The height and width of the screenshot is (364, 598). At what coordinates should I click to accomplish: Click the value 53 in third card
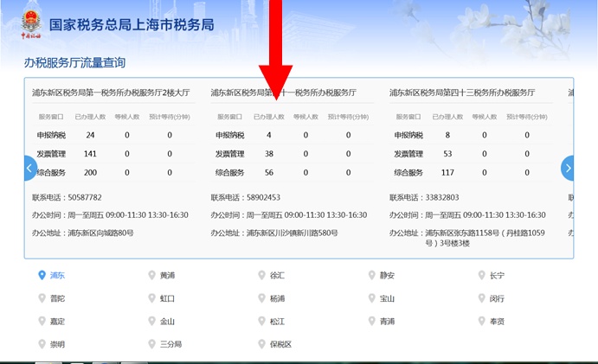447,154
